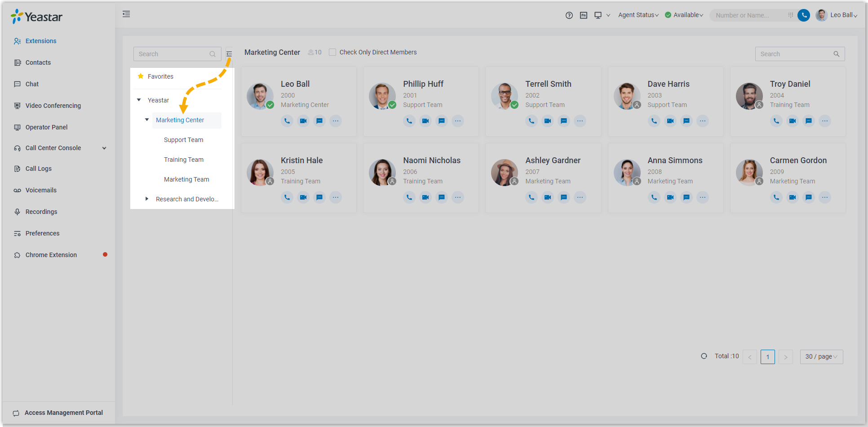868x427 pixels.
Task: Open more options for Terrell Smith
Action: (580, 121)
